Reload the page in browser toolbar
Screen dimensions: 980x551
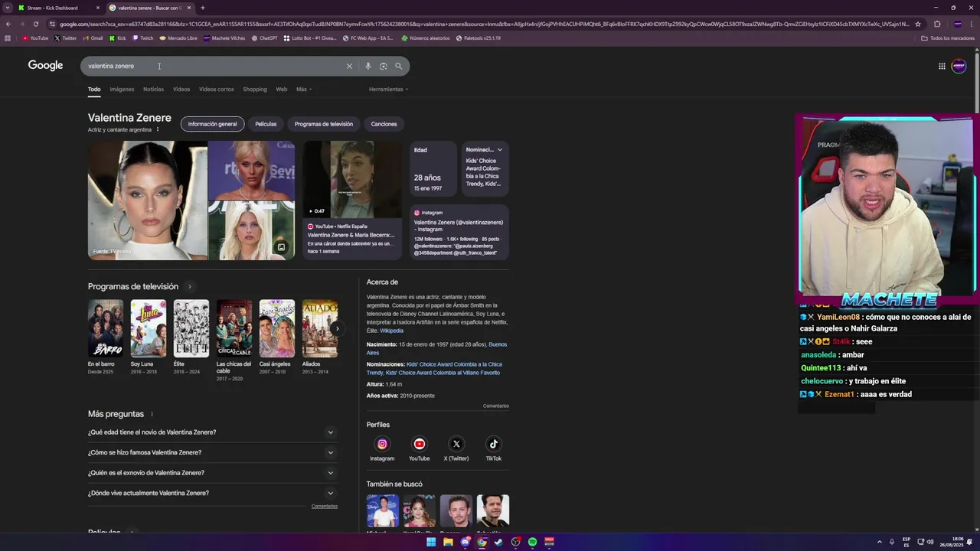pyautogui.click(x=35, y=24)
